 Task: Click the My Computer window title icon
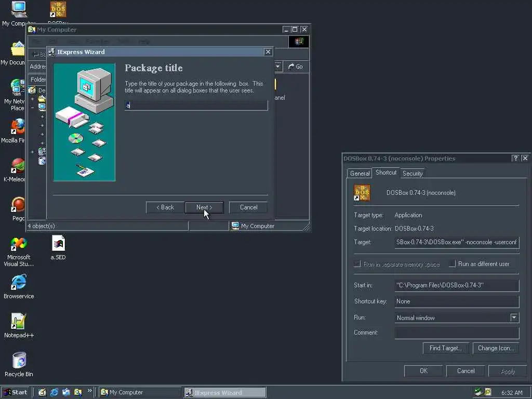(x=32, y=30)
